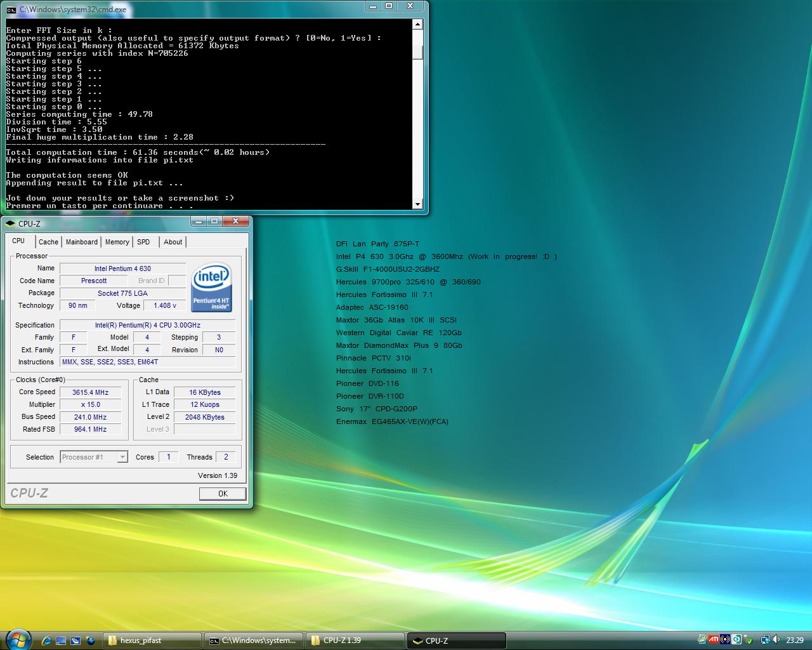Click the cmd window scrollbar thumb
Viewport: 812px width, 650px height.
(417, 52)
